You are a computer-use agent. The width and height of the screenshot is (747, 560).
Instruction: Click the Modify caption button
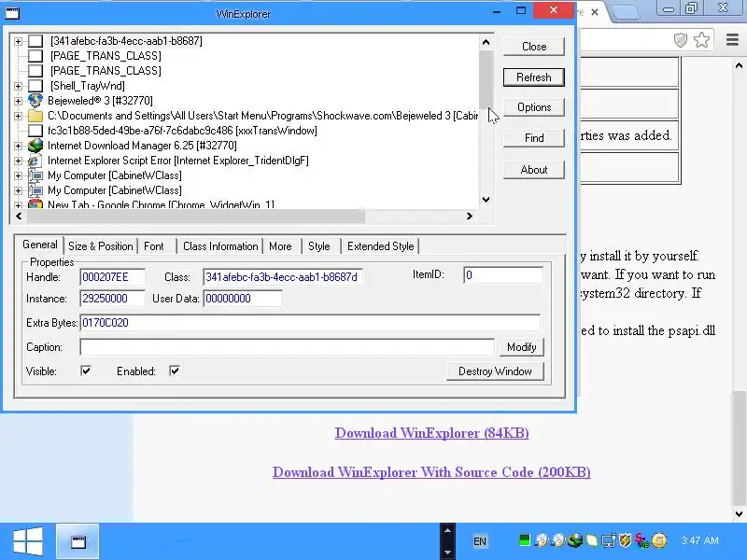click(x=521, y=347)
